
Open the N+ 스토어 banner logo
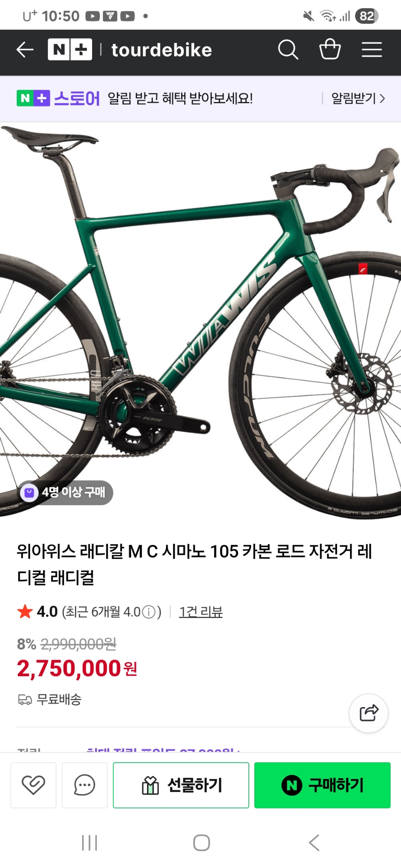pyautogui.click(x=58, y=99)
